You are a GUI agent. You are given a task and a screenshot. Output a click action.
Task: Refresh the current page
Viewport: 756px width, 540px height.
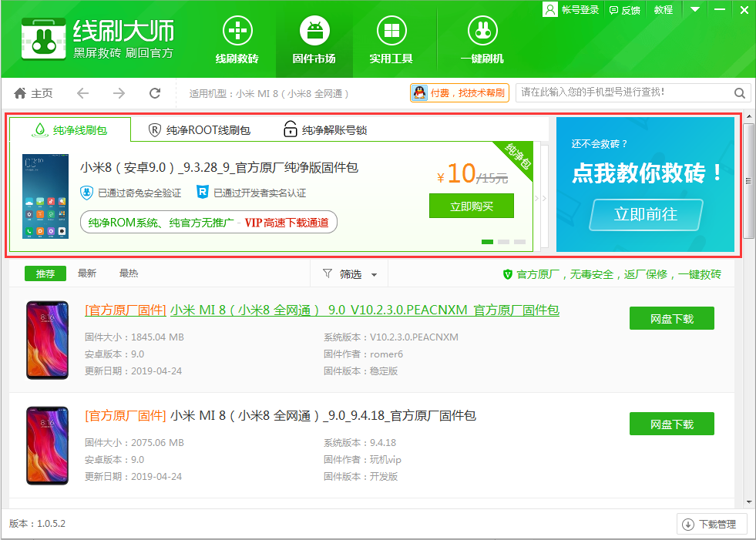(154, 92)
